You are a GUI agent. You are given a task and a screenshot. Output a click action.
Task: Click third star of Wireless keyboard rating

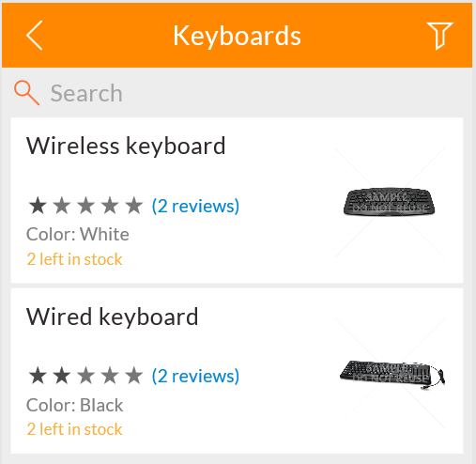click(x=85, y=206)
